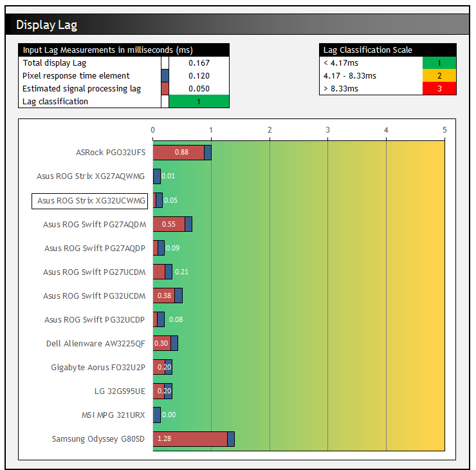Select the Pixel response time value 0.120
The height and width of the screenshot is (470, 476).
pos(199,76)
